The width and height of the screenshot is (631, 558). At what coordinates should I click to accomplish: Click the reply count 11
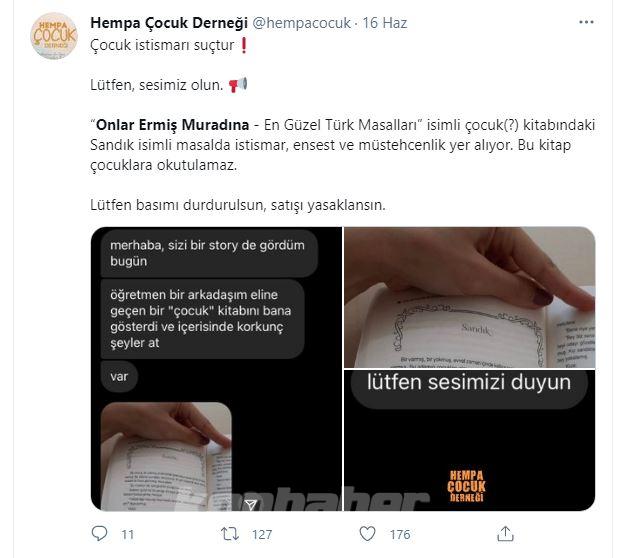[x=128, y=534]
